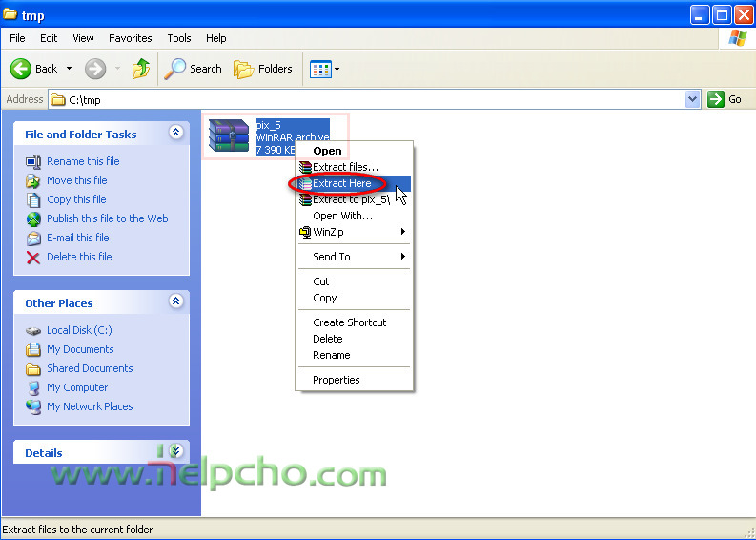Open My Network Places link
The image size is (756, 540).
click(90, 406)
